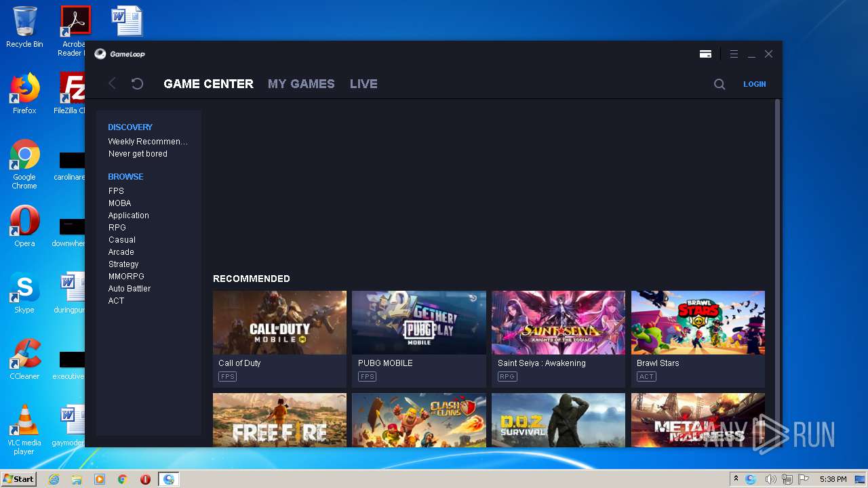
Task: Open the Clash of Clans thumbnail
Action: point(419,420)
